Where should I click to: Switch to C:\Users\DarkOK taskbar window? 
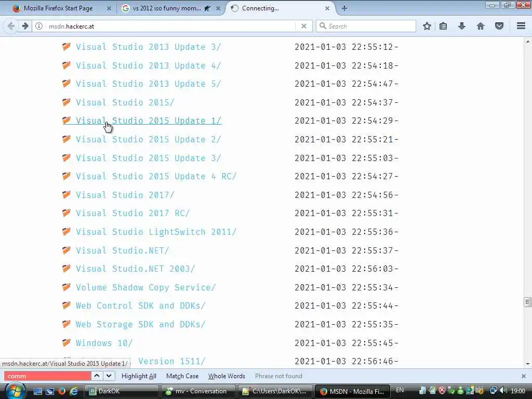[x=275, y=391]
